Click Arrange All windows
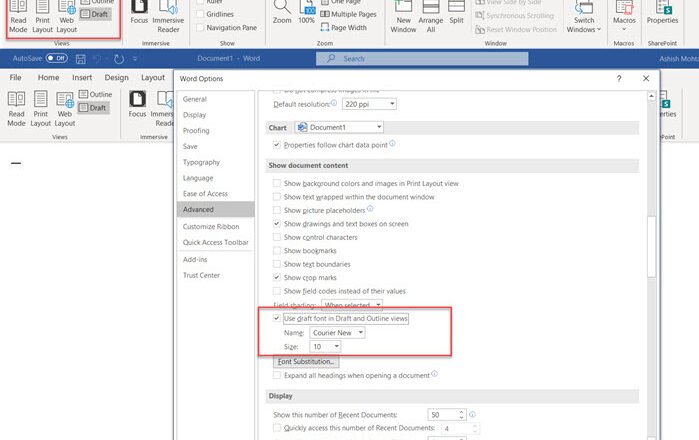This screenshot has height=440, width=699. pyautogui.click(x=431, y=17)
